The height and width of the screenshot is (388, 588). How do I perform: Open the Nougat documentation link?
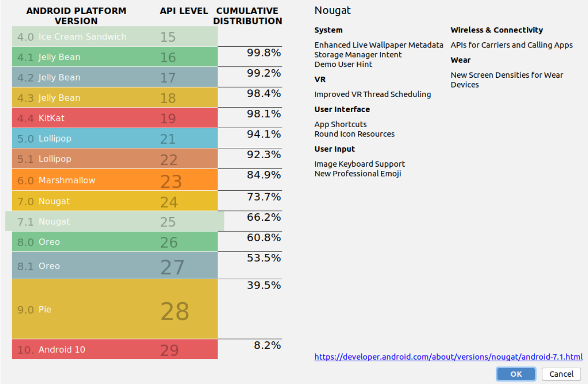coord(448,357)
